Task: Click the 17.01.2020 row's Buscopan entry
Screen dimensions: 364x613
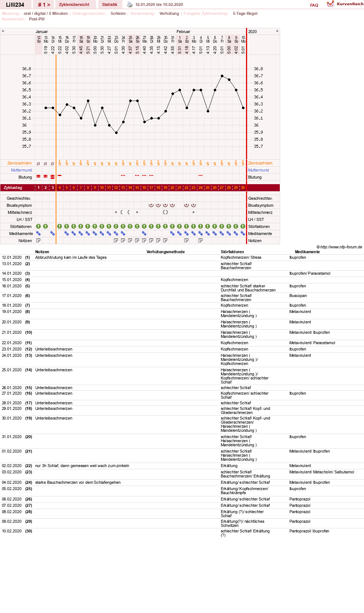Action: tap(298, 296)
